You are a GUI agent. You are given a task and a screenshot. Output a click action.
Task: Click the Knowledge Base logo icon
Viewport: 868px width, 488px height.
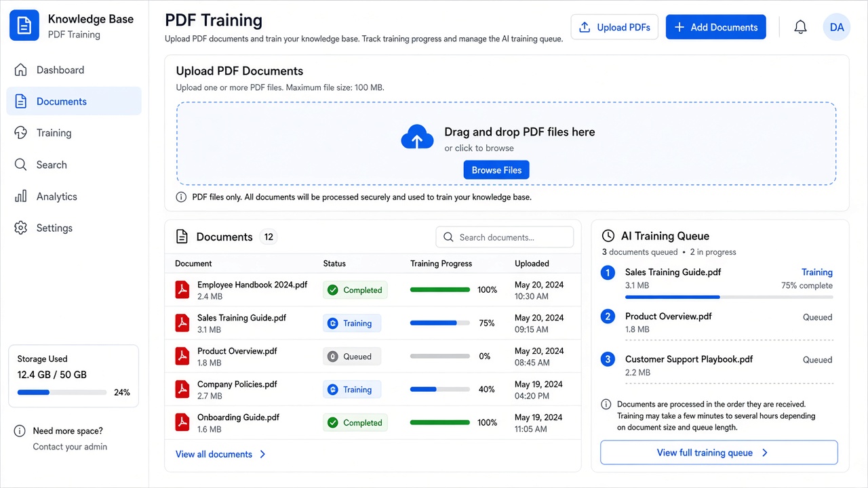pos(24,26)
